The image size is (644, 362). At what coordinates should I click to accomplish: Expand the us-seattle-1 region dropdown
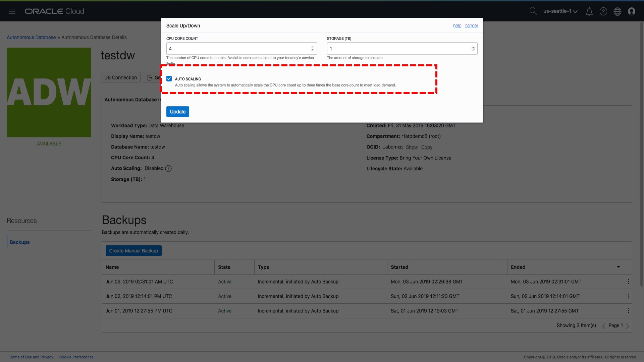[x=560, y=11]
